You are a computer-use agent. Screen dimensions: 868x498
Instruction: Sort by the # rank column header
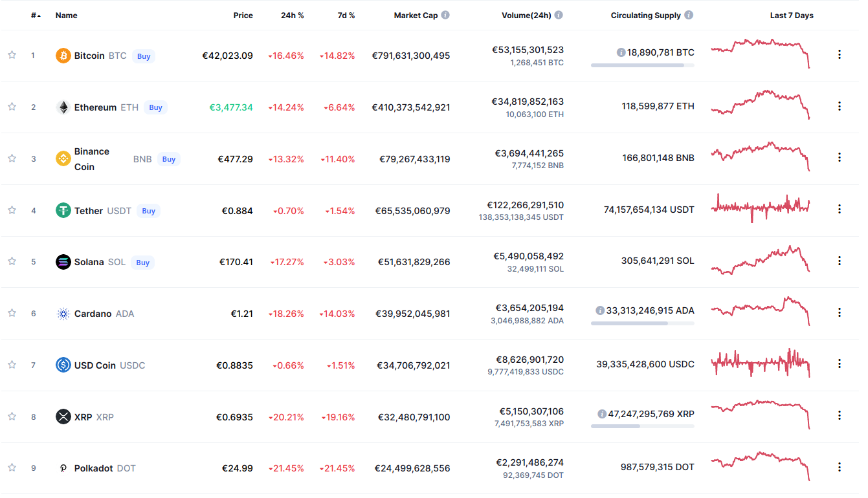point(36,16)
